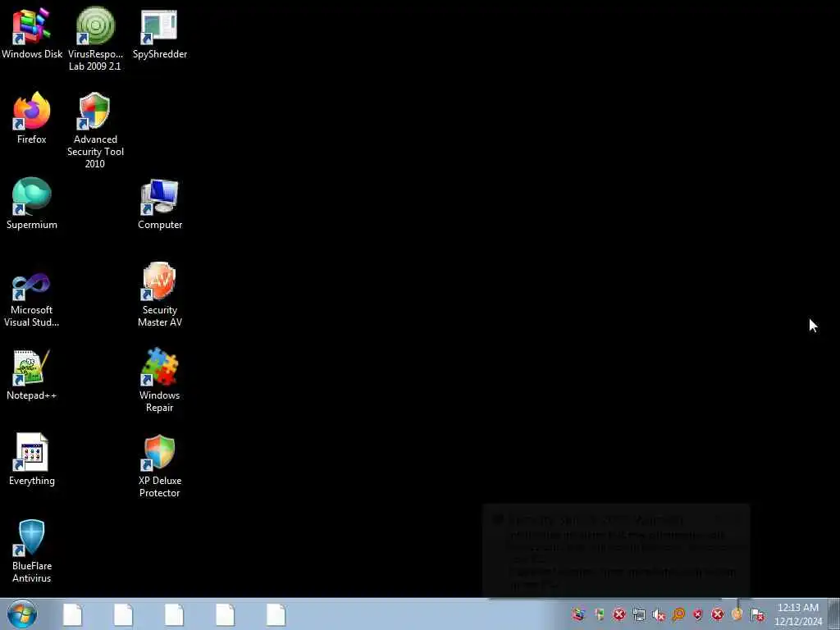Click the red X tray icon left of network
840x630 pixels.
(x=619, y=614)
